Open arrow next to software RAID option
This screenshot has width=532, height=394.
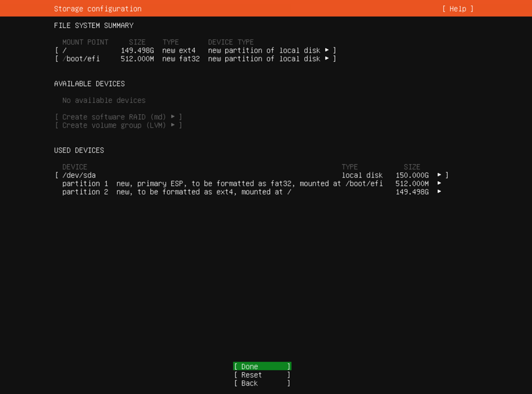coord(173,117)
